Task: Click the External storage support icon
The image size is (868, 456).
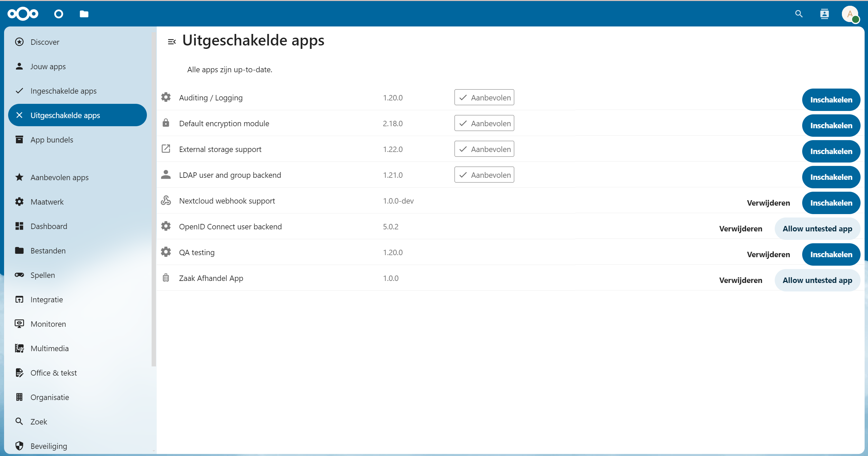Action: coord(166,149)
